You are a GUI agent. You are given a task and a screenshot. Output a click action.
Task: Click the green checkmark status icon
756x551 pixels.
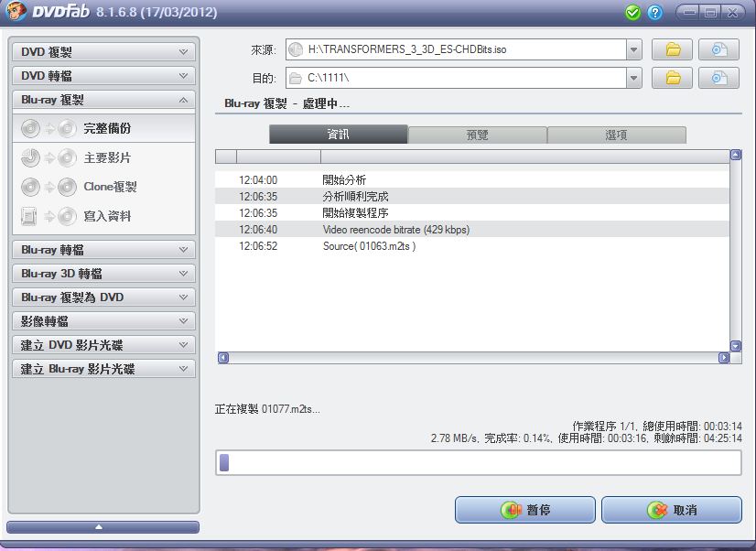click(632, 13)
